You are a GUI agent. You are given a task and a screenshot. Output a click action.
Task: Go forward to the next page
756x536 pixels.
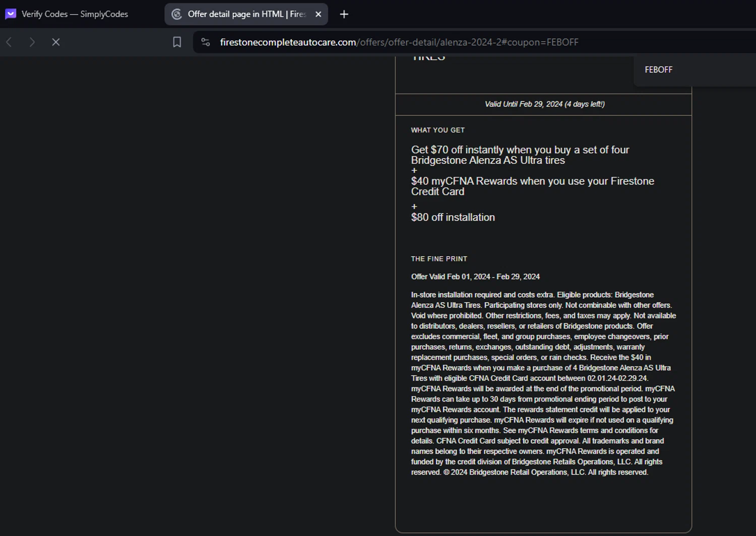click(32, 42)
